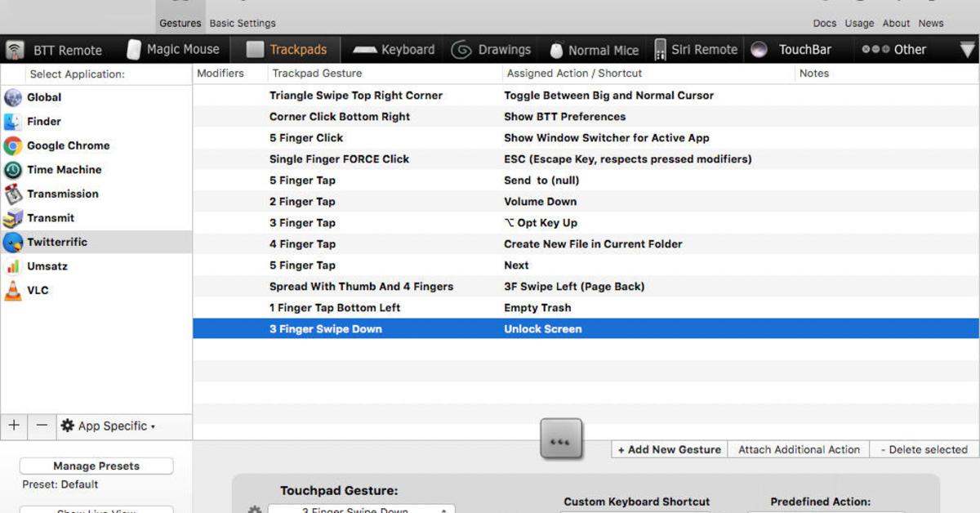Open the Siri Remote tab
980x513 pixels.
coord(696,50)
